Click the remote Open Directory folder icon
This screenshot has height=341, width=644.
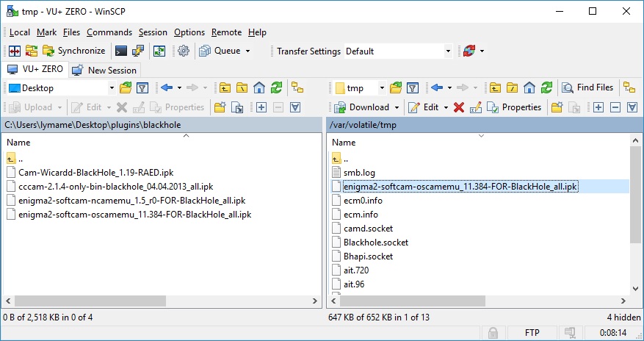(396, 87)
